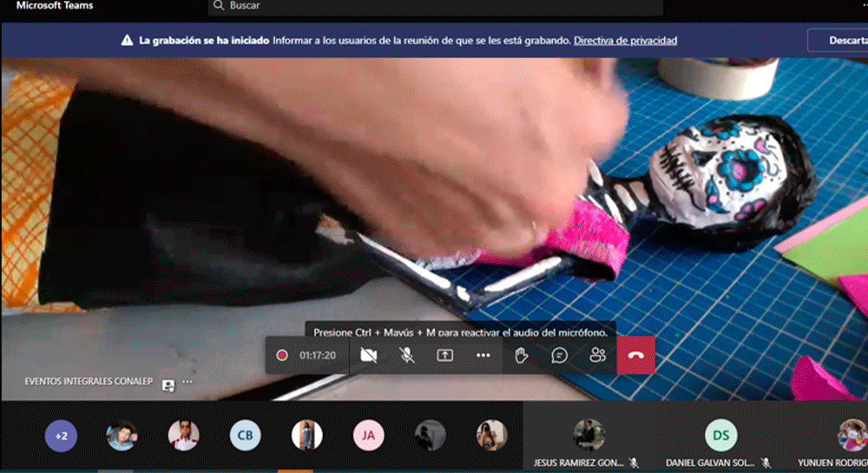This screenshot has width=868, height=473.
Task: Dismiss the recording notification banner
Action: coord(837,40)
